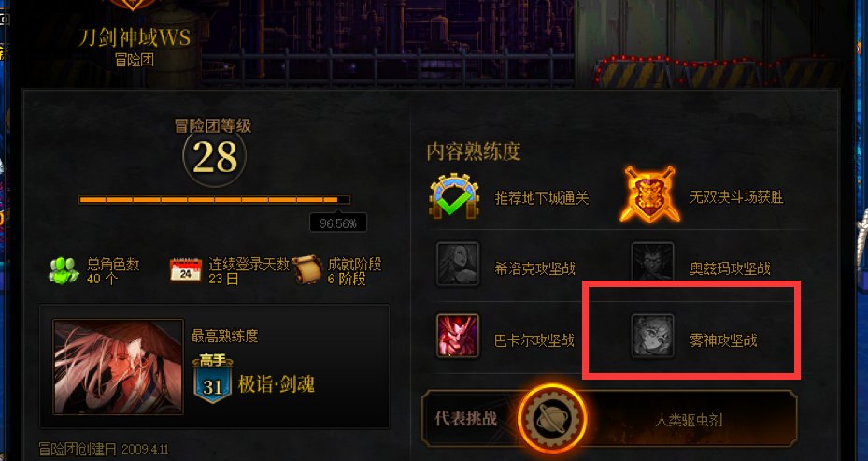Click the 极诣·剑魂 class name text
The width and height of the screenshot is (868, 461).
point(277,384)
